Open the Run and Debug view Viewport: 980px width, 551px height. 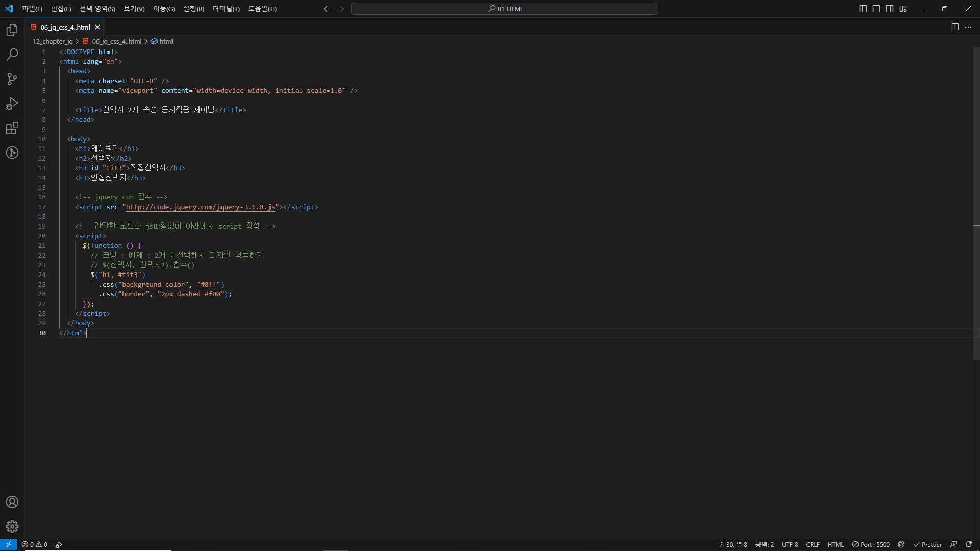click(12, 104)
